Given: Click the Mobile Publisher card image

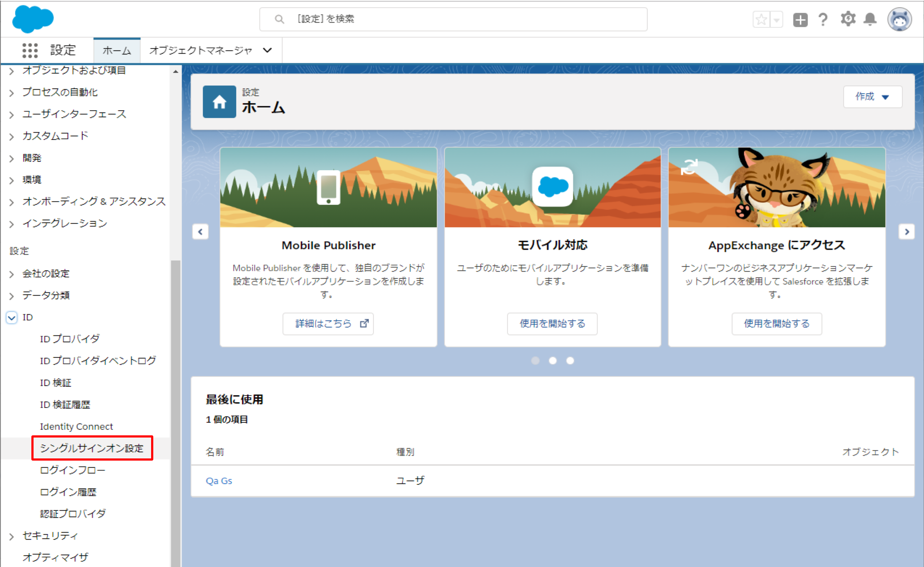Looking at the screenshot, I should tap(329, 187).
